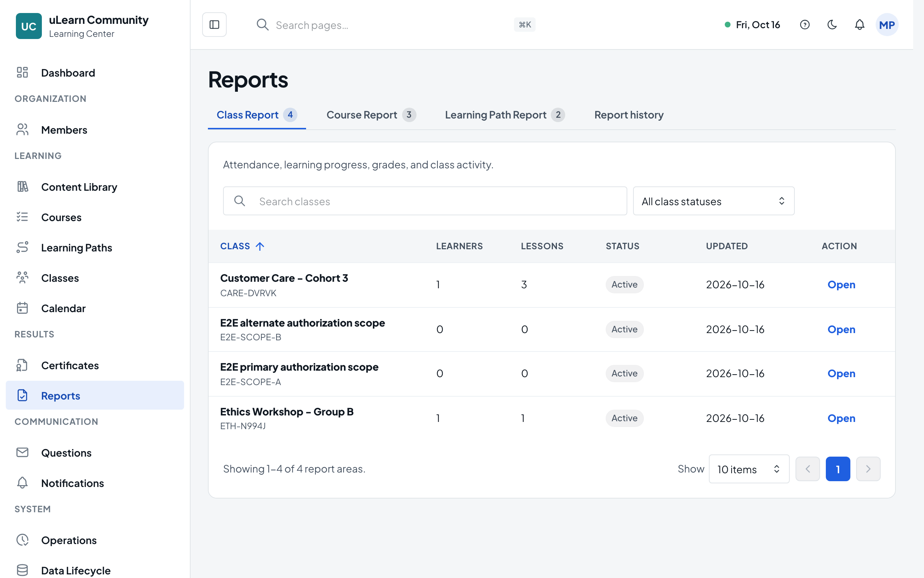Open Content Library
The height and width of the screenshot is (578, 924).
[x=95, y=187]
